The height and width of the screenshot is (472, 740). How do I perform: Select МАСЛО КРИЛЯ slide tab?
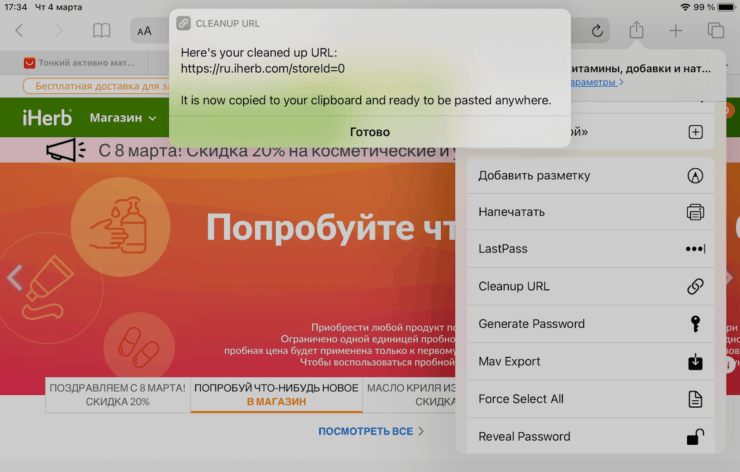(x=411, y=395)
